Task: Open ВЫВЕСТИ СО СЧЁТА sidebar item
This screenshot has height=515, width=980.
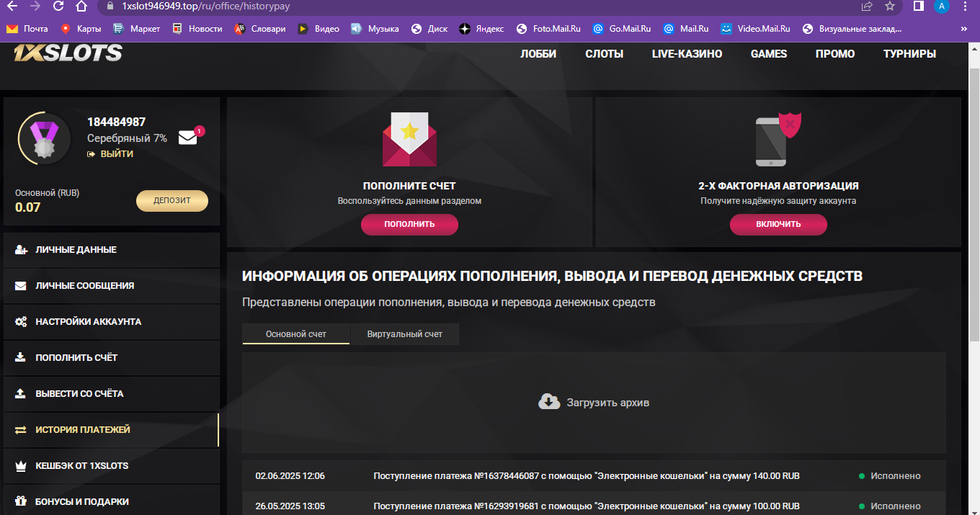Action: [111, 394]
